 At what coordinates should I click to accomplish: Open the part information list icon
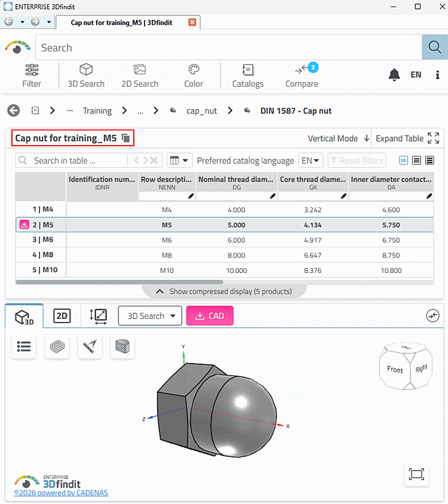tap(24, 346)
